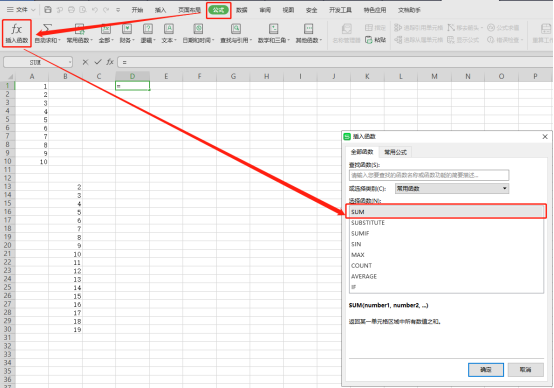
Task: Select SUBSTITUTE in function list
Action: [x=446, y=223]
